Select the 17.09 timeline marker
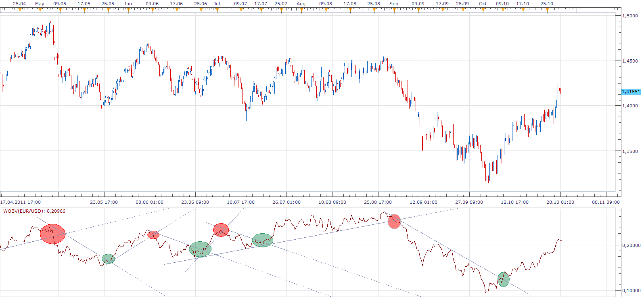This screenshot has height=297, width=644. [x=442, y=10]
